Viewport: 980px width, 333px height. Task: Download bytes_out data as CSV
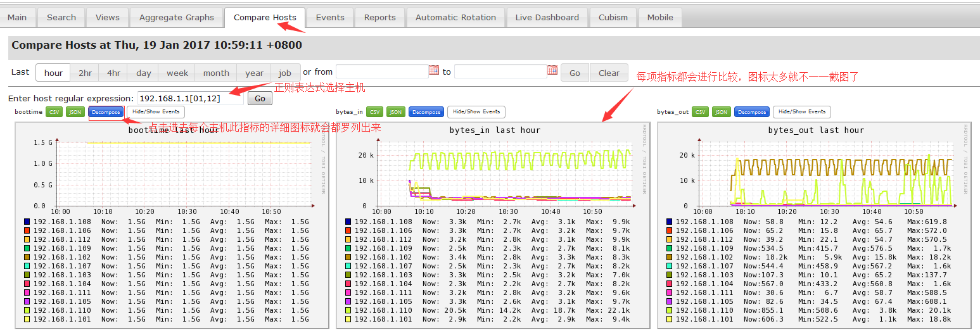pyautogui.click(x=700, y=112)
